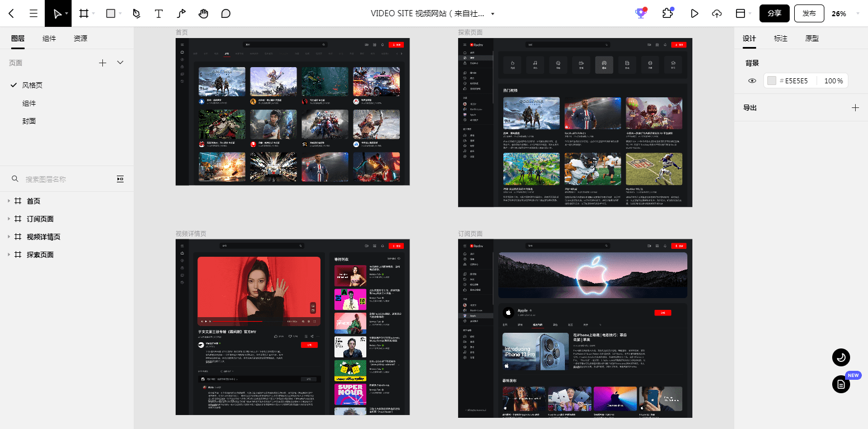Expand the 订阅页面 layer

point(8,219)
